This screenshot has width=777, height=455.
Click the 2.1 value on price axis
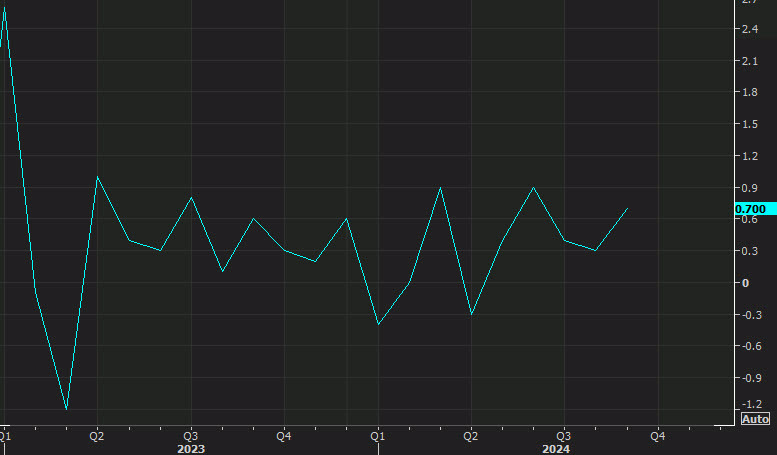(x=748, y=62)
